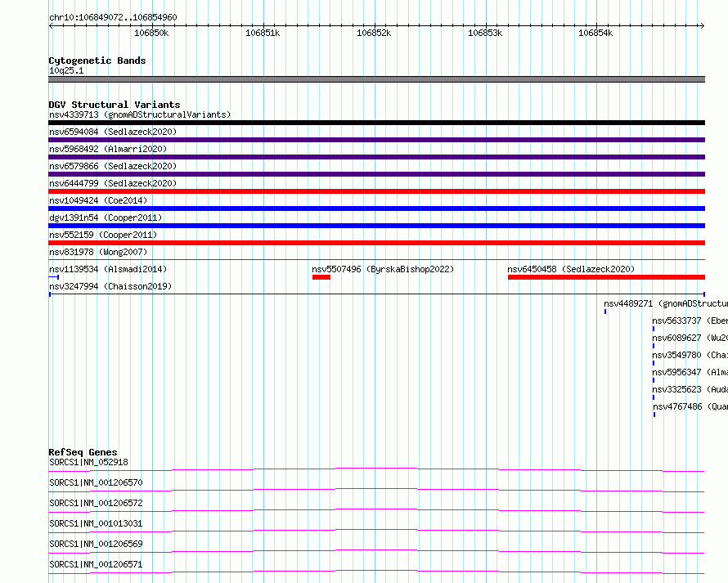Click the black nsv4339713 variant bar
The height and width of the screenshot is (583, 728).
point(376,123)
